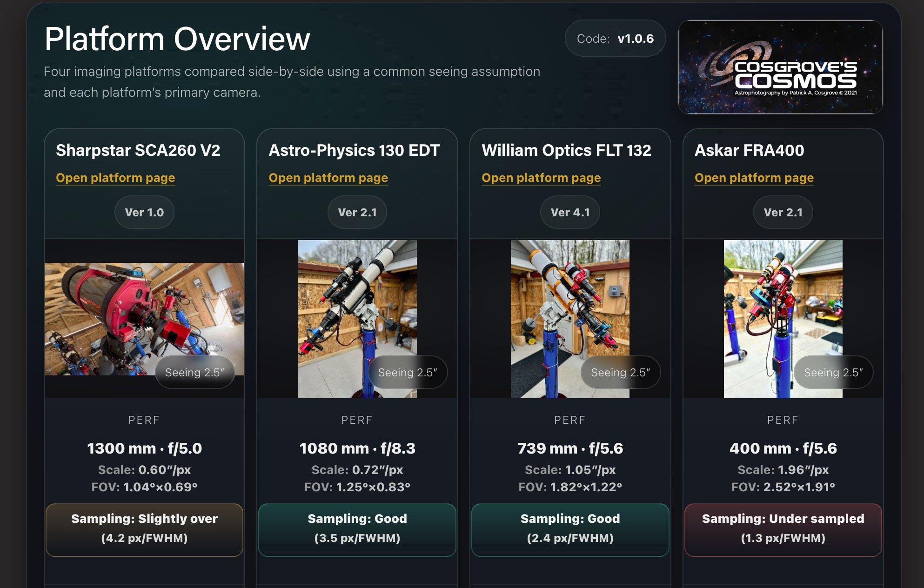Click the Seeing 2.5" badge on William Optics FLT 132
The image size is (924, 588).
(x=620, y=372)
